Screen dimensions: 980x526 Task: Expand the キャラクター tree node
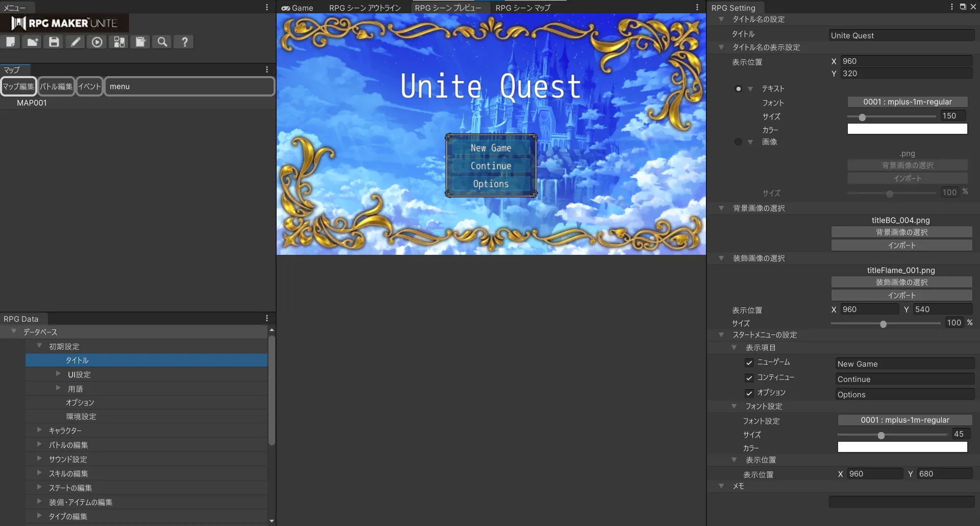click(x=39, y=430)
